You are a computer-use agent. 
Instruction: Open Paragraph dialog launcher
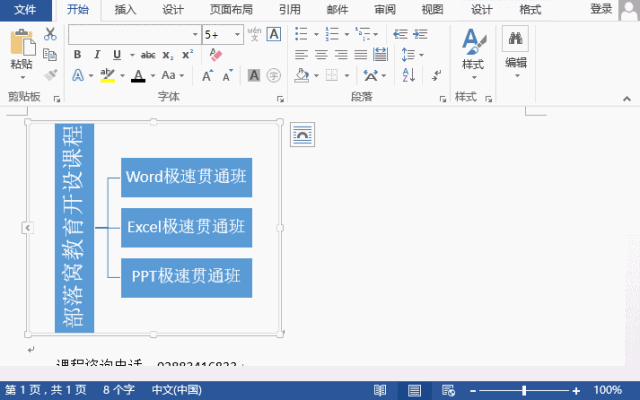pyautogui.click(x=442, y=99)
